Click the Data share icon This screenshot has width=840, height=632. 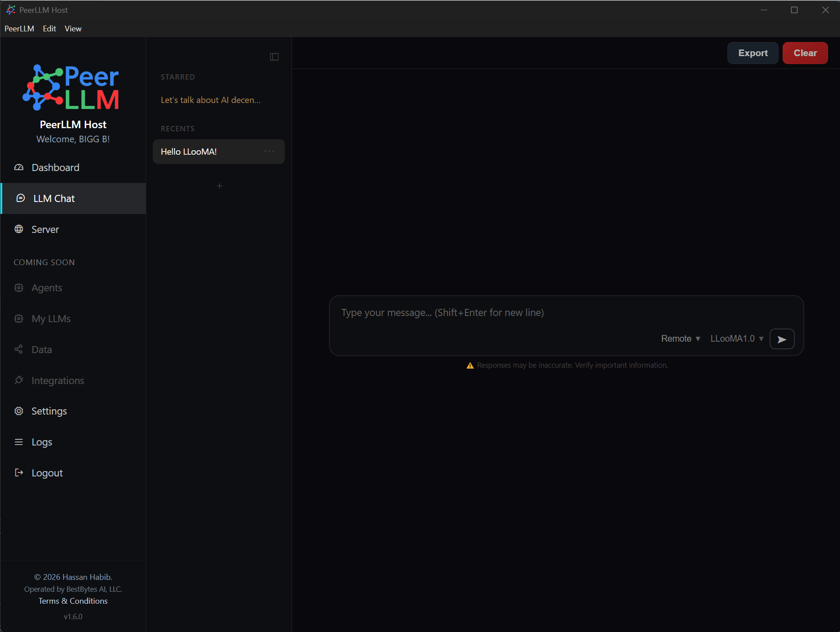pyautogui.click(x=19, y=349)
